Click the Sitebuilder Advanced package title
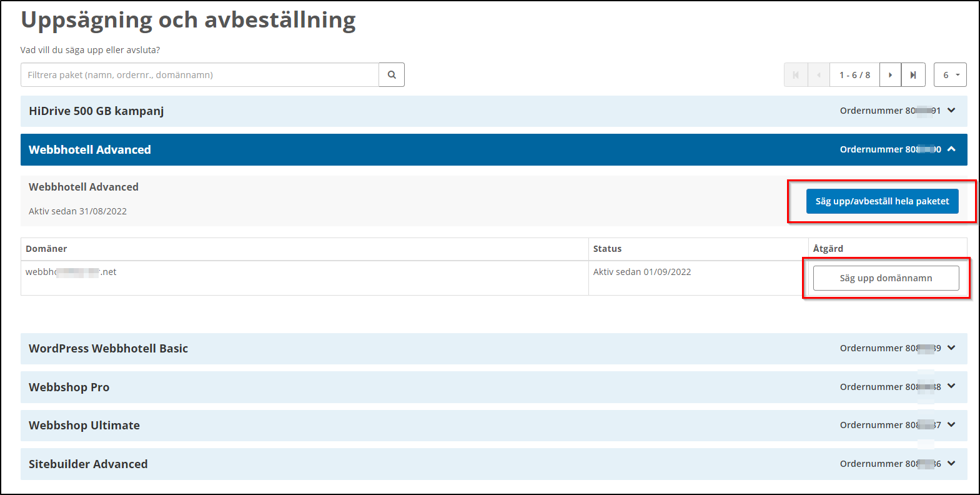 click(88, 464)
